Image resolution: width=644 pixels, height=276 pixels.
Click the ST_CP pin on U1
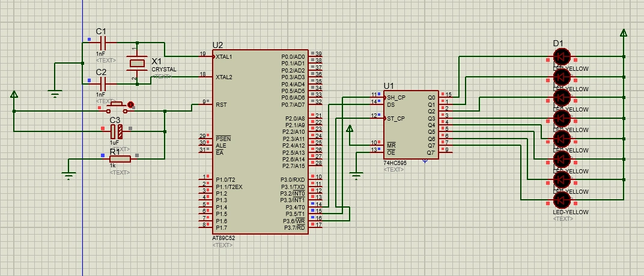pyautogui.click(x=396, y=118)
